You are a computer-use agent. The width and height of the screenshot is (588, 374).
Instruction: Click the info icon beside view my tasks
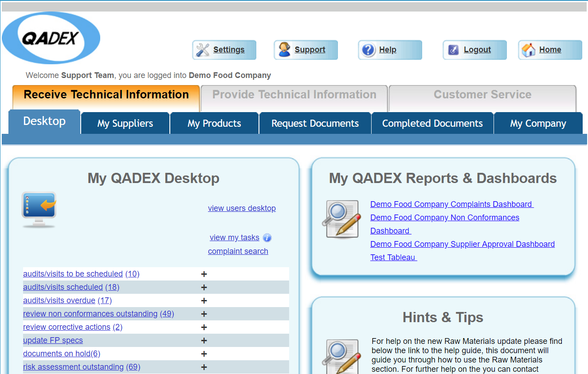tap(267, 238)
